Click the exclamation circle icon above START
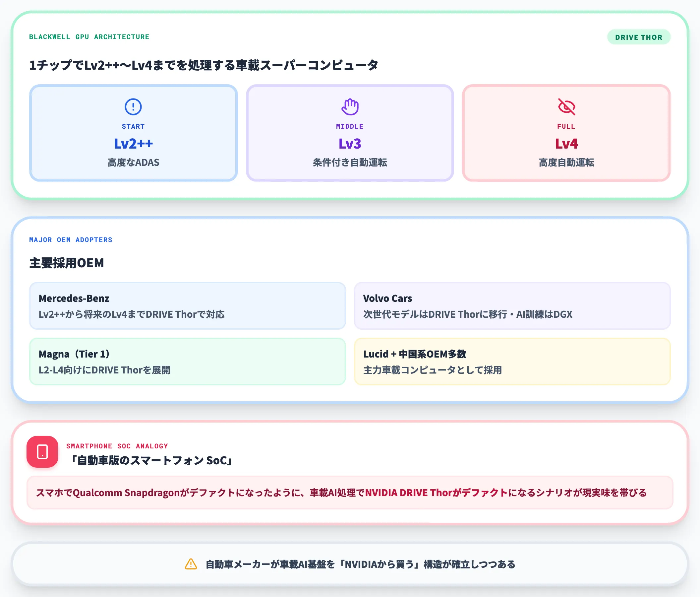The height and width of the screenshot is (597, 700). (x=133, y=107)
